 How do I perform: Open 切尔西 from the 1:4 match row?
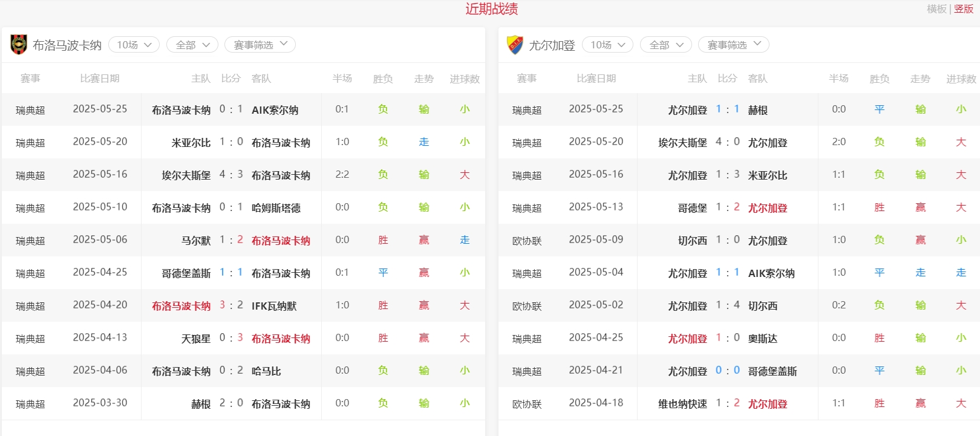(x=762, y=306)
